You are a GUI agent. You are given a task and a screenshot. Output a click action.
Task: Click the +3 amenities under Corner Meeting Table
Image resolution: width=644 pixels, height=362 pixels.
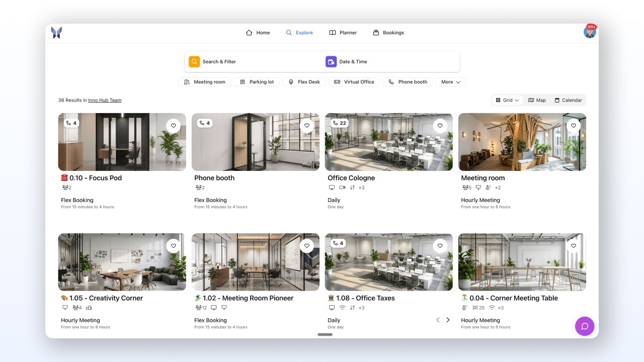tap(501, 308)
